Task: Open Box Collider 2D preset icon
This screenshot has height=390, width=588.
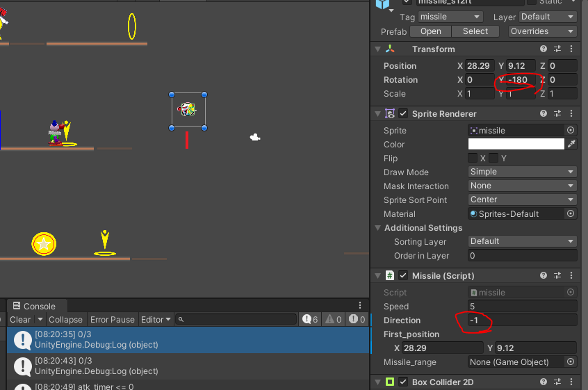Action: point(557,382)
